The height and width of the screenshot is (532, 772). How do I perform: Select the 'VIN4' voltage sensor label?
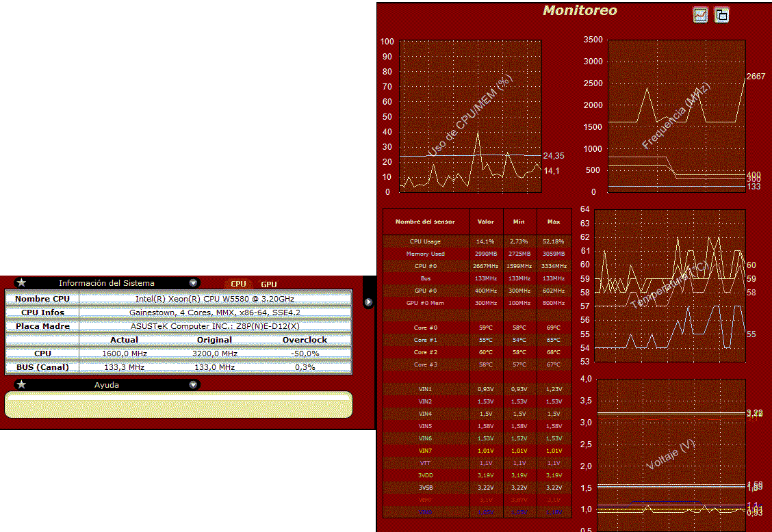click(426, 414)
